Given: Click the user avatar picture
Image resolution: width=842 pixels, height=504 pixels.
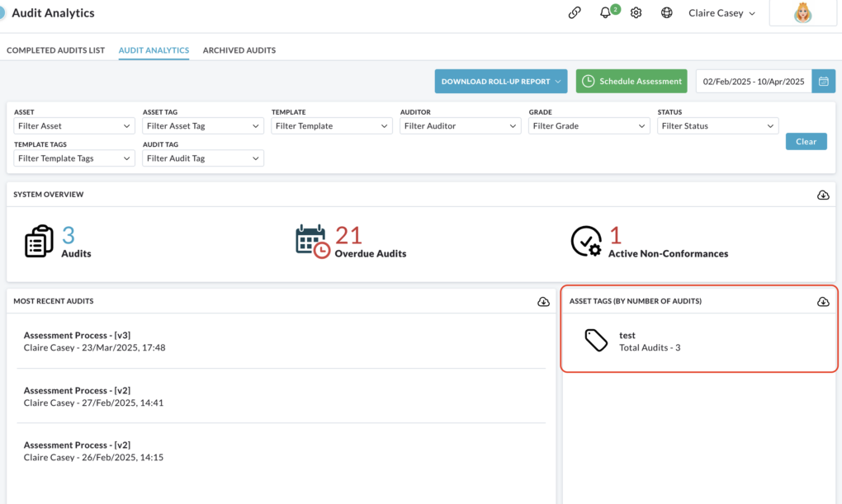Looking at the screenshot, I should [x=803, y=13].
